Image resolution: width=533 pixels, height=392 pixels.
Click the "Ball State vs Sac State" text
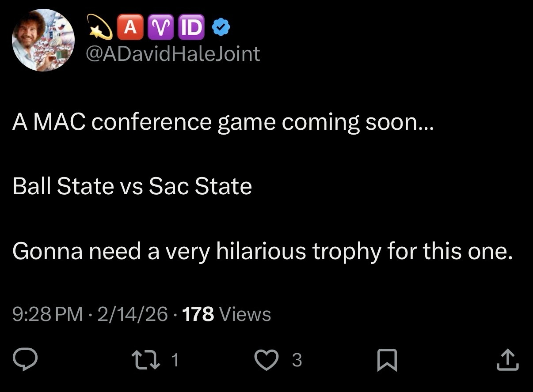click(132, 186)
